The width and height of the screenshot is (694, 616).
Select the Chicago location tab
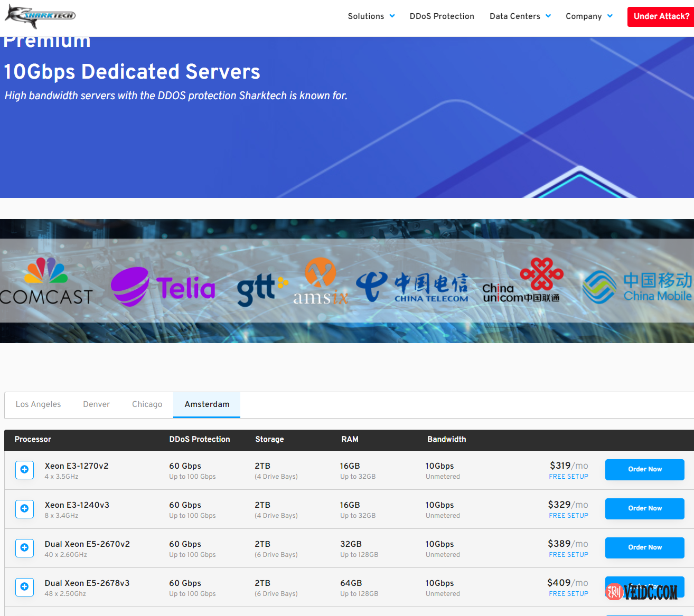147,404
